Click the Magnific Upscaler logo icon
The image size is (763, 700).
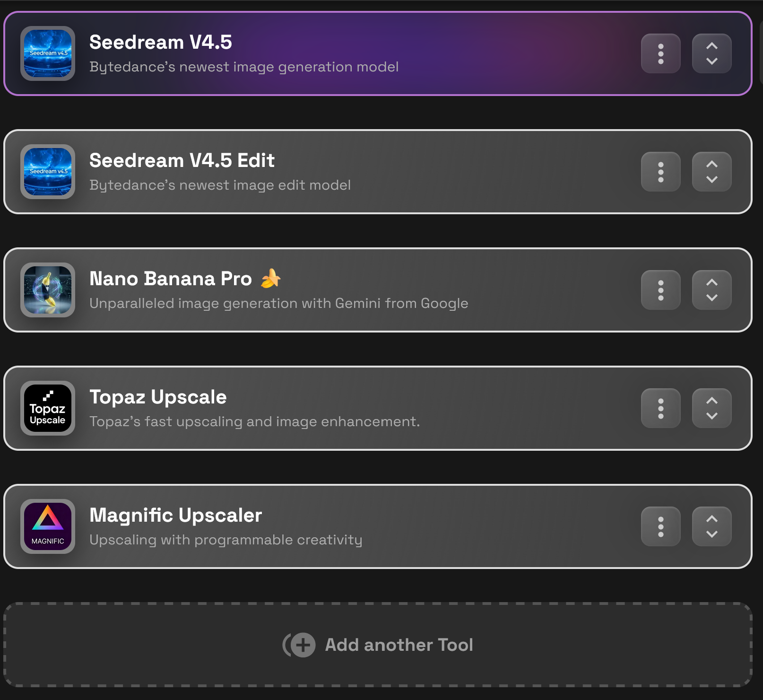click(x=48, y=526)
